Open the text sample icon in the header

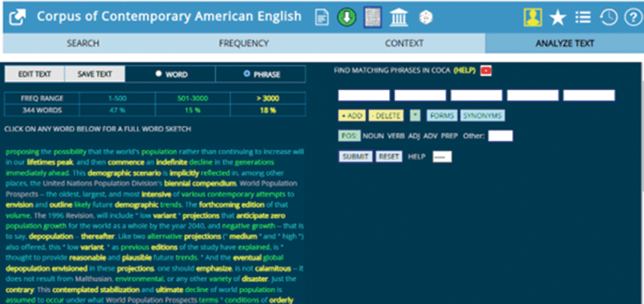click(x=373, y=17)
